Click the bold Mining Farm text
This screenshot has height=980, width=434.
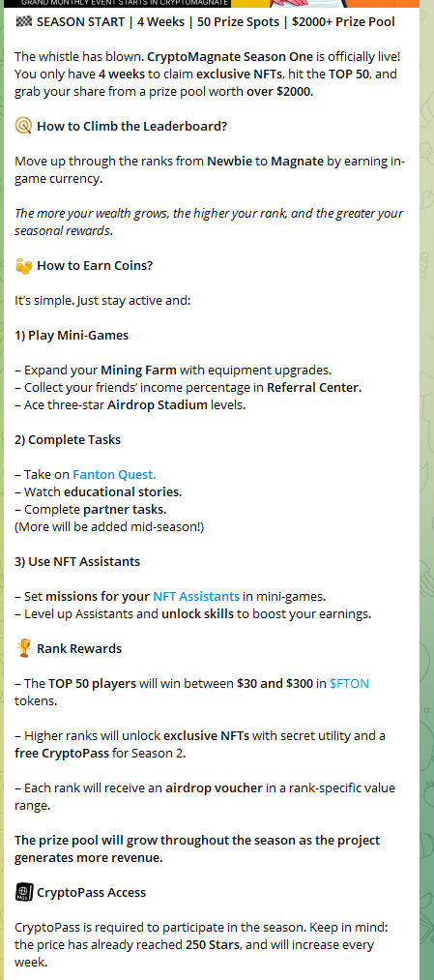click(x=138, y=370)
